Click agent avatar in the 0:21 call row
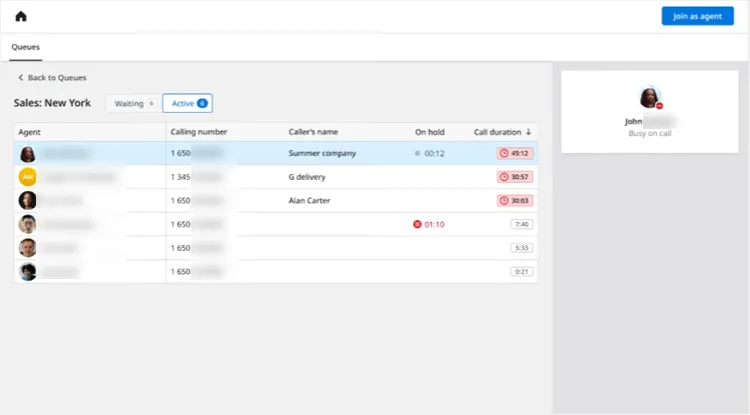This screenshot has width=750, height=415. coord(27,272)
